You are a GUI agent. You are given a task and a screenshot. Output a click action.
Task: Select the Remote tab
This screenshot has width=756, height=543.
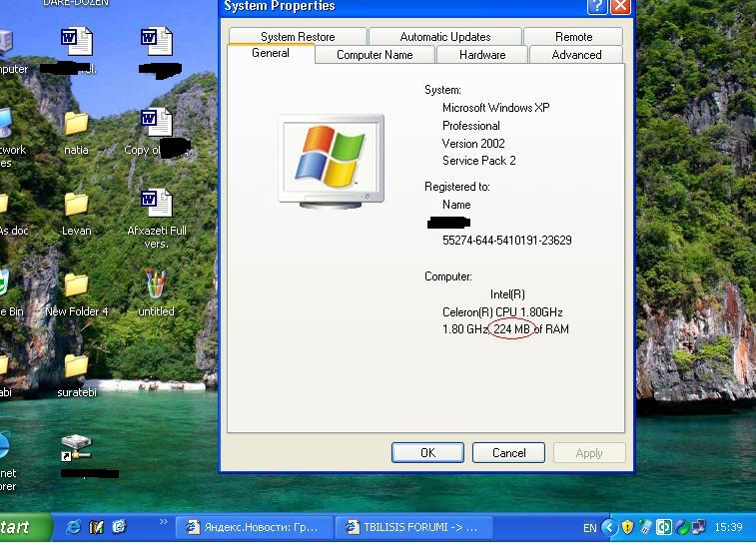573,37
